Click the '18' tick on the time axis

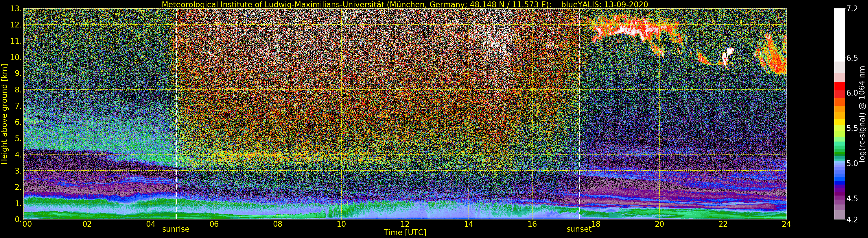[x=596, y=224]
